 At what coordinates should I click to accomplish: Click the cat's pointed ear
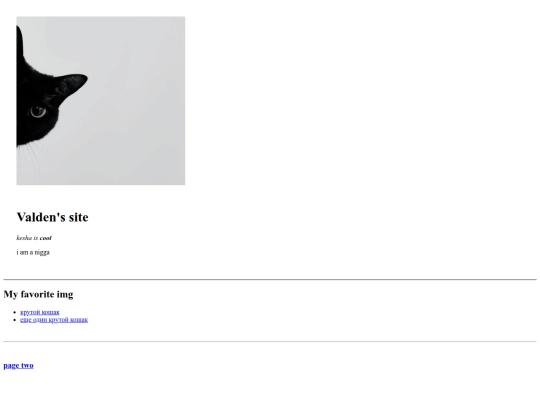(72, 85)
